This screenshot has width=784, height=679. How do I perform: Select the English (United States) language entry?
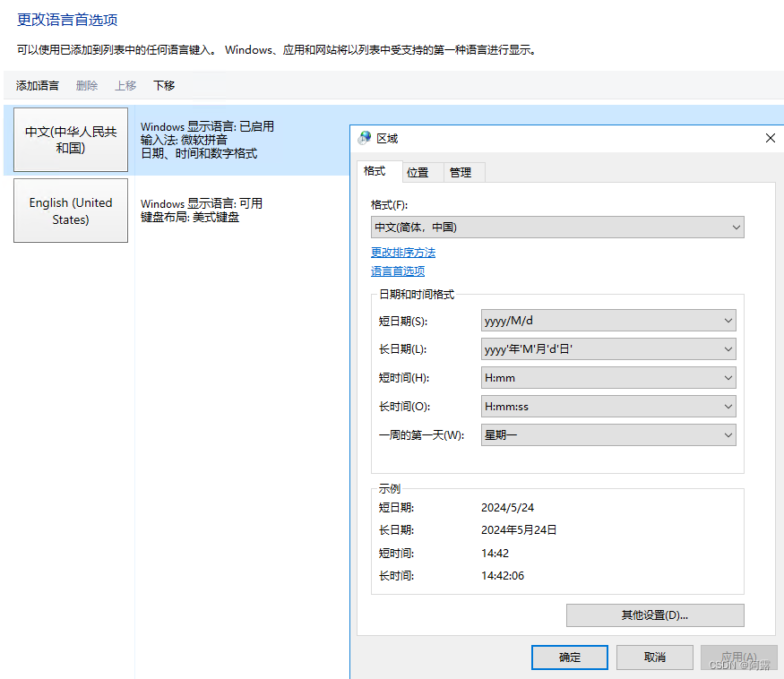[x=70, y=211]
